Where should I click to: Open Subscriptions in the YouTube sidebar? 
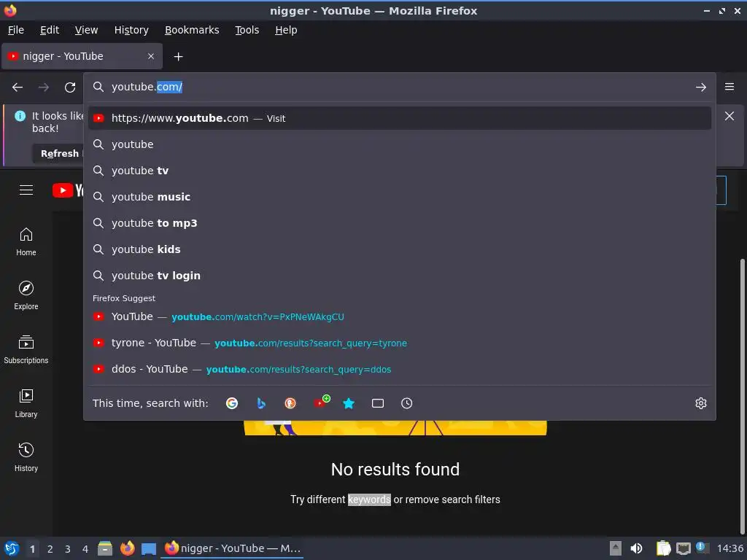tap(26, 350)
